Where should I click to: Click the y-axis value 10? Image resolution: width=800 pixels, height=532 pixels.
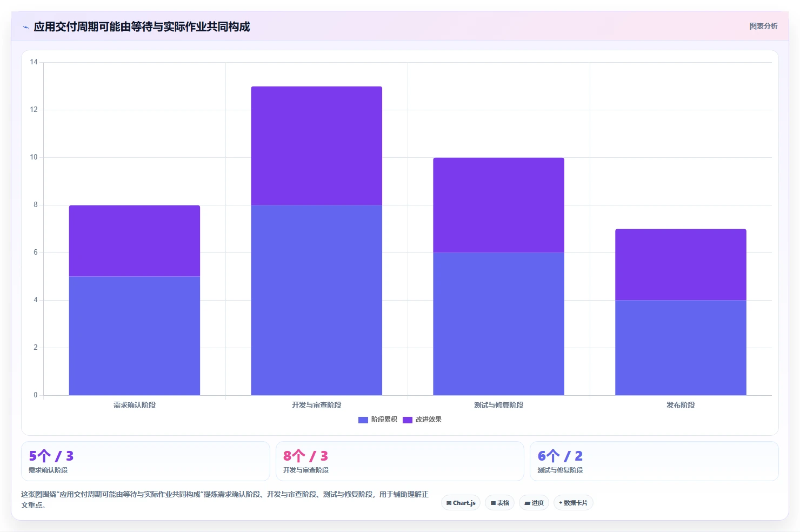click(x=34, y=157)
